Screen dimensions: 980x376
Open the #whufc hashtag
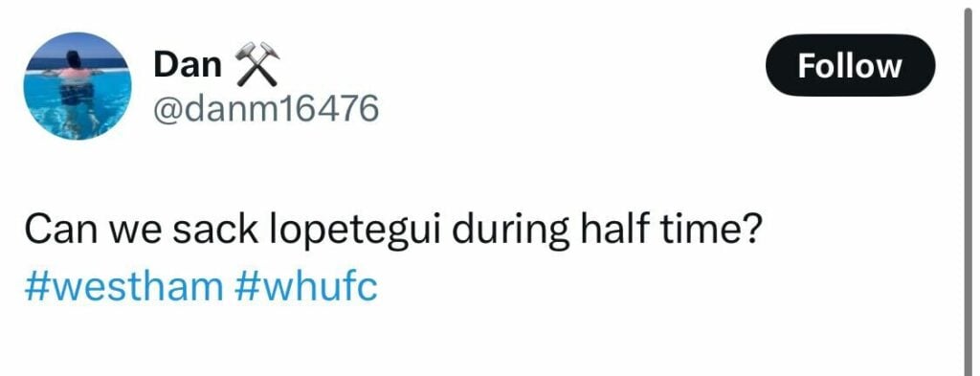[307, 286]
